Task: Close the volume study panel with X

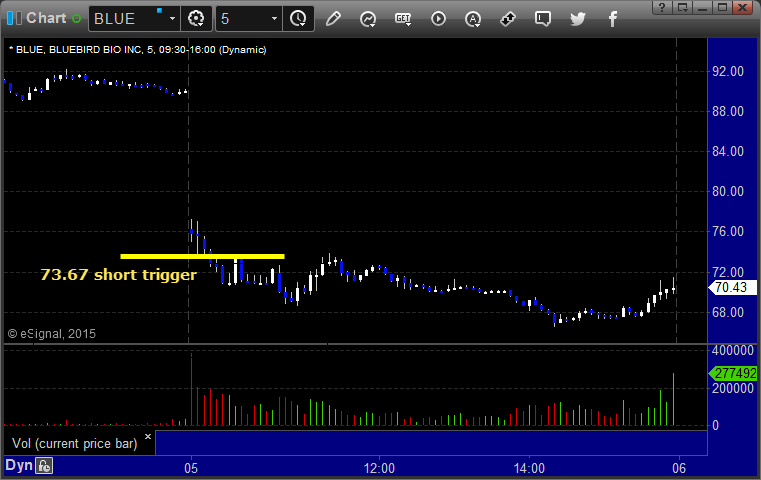Action: coord(148,436)
